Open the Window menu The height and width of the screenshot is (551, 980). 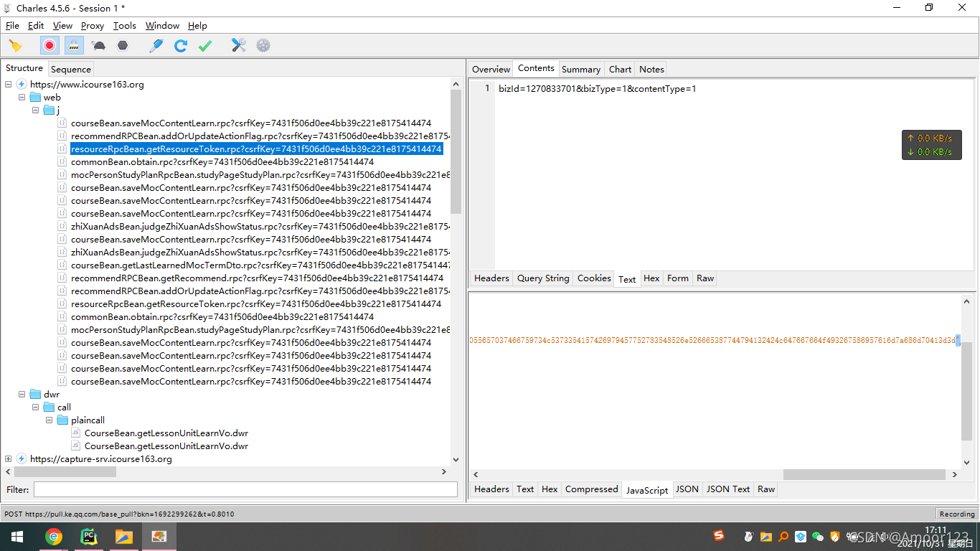[162, 26]
